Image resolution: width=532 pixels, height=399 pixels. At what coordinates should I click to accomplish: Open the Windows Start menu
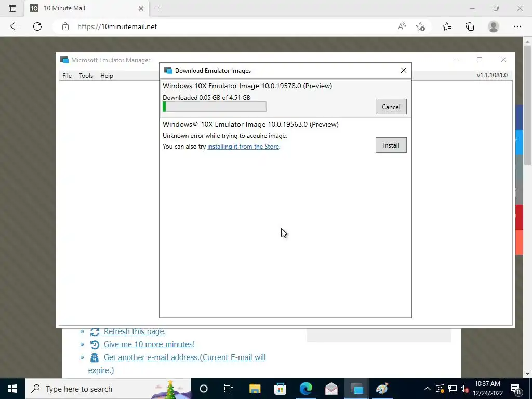click(12, 389)
